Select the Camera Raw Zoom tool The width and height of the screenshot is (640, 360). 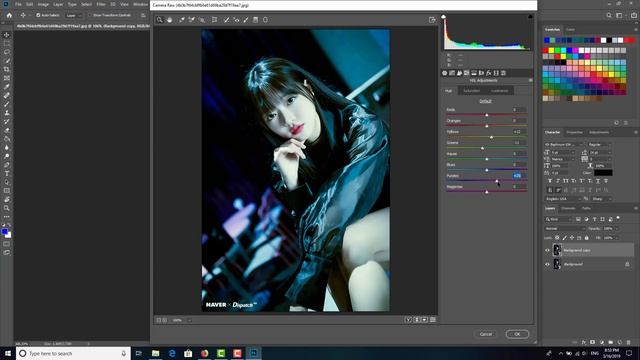[x=160, y=20]
